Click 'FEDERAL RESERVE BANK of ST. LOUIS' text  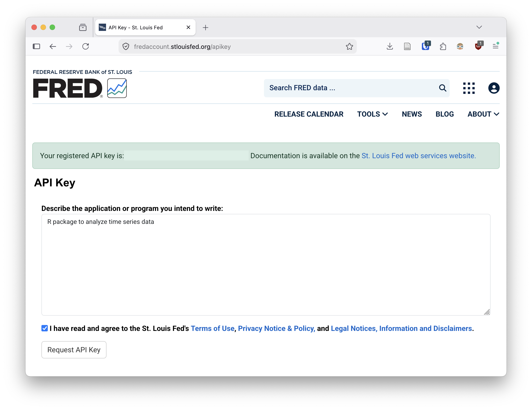click(82, 72)
